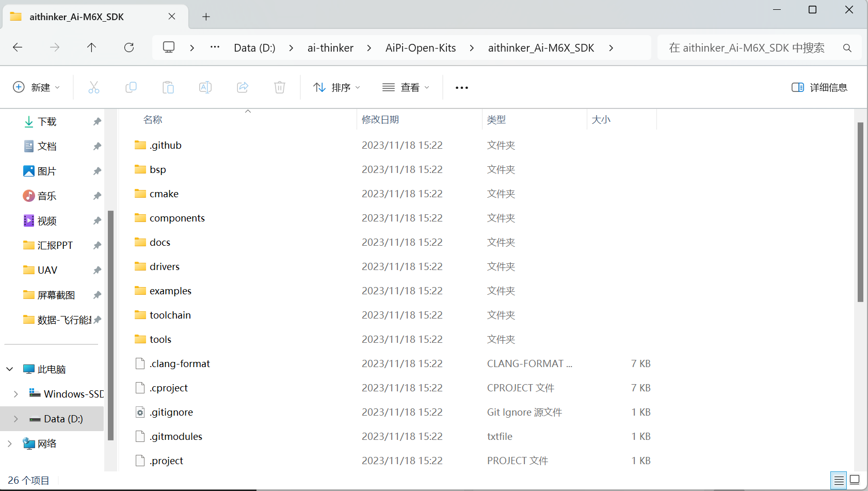Open the 查看 (View) dropdown
Screen dimensions: 868x491
click(x=406, y=87)
